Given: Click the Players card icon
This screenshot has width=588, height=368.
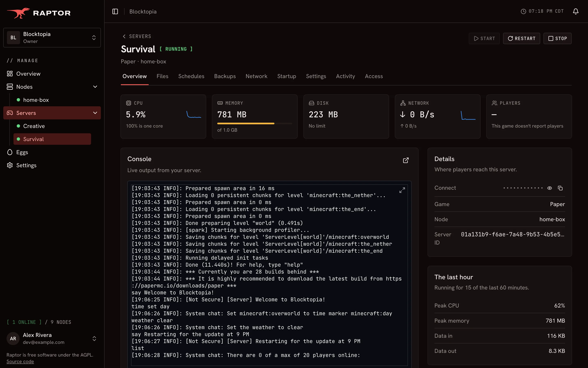Looking at the screenshot, I should tap(494, 103).
